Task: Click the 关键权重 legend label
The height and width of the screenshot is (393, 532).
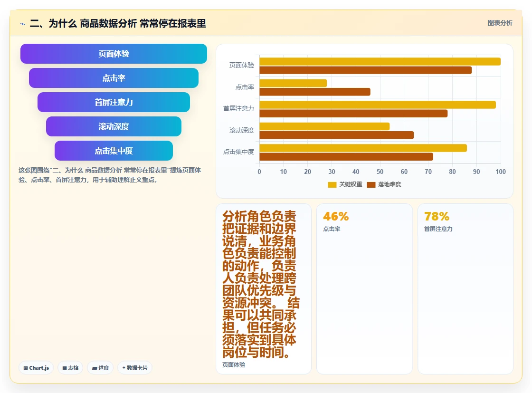Action: point(351,184)
